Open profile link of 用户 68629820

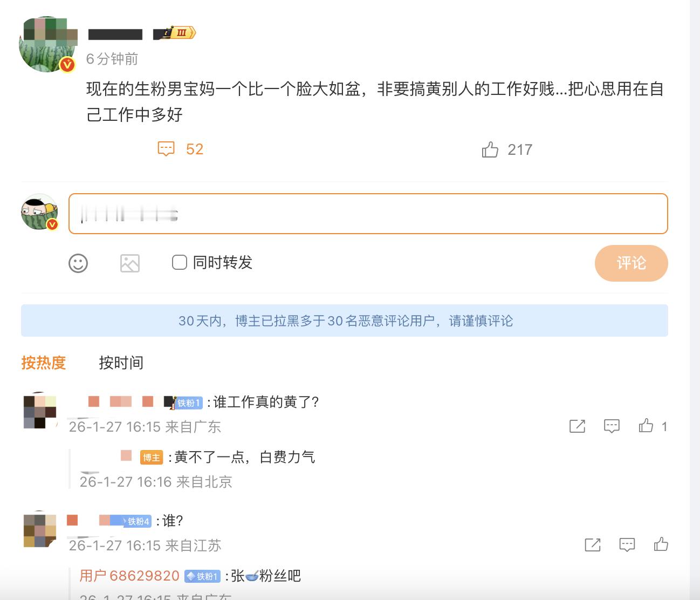pos(129,576)
